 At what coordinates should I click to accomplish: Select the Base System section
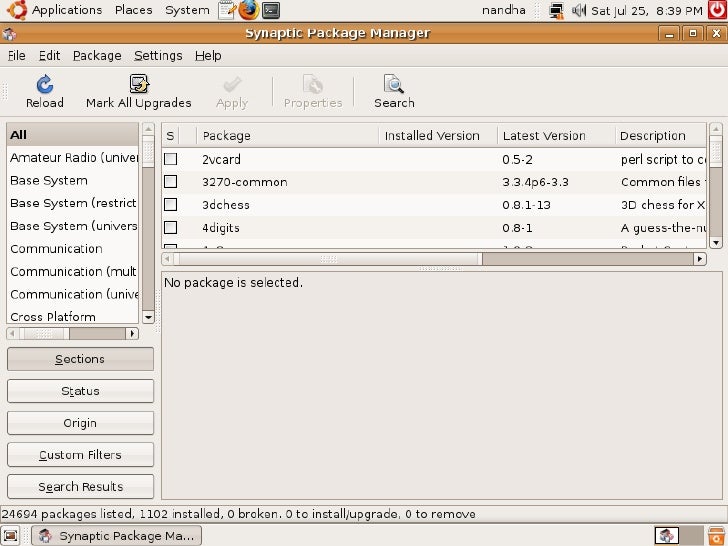(72, 180)
